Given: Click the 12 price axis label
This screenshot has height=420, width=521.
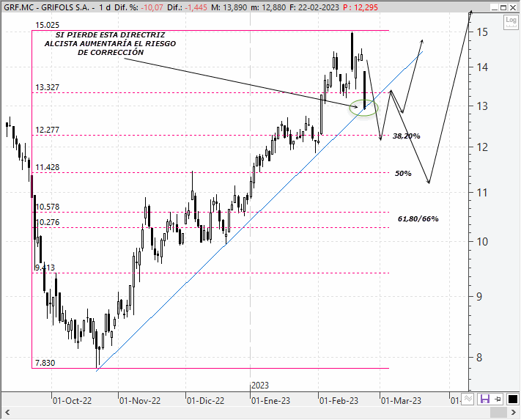Looking at the screenshot, I should (x=481, y=147).
